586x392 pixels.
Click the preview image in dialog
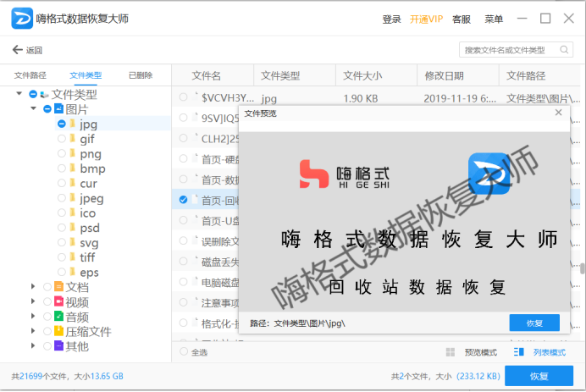[x=405, y=222]
